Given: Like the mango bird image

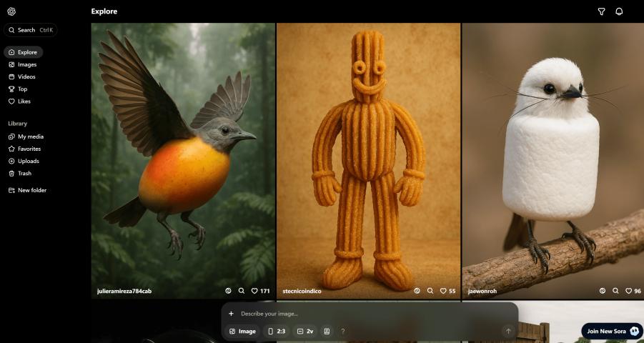Looking at the screenshot, I should 254,291.
